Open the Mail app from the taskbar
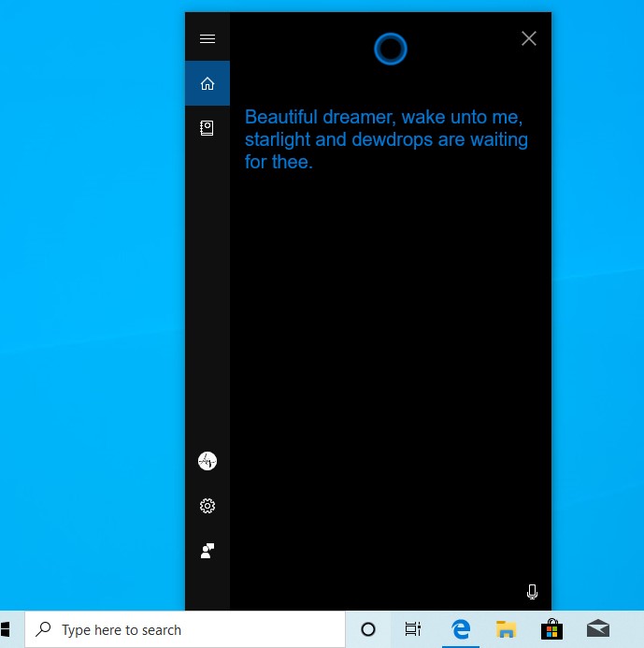 click(x=598, y=629)
